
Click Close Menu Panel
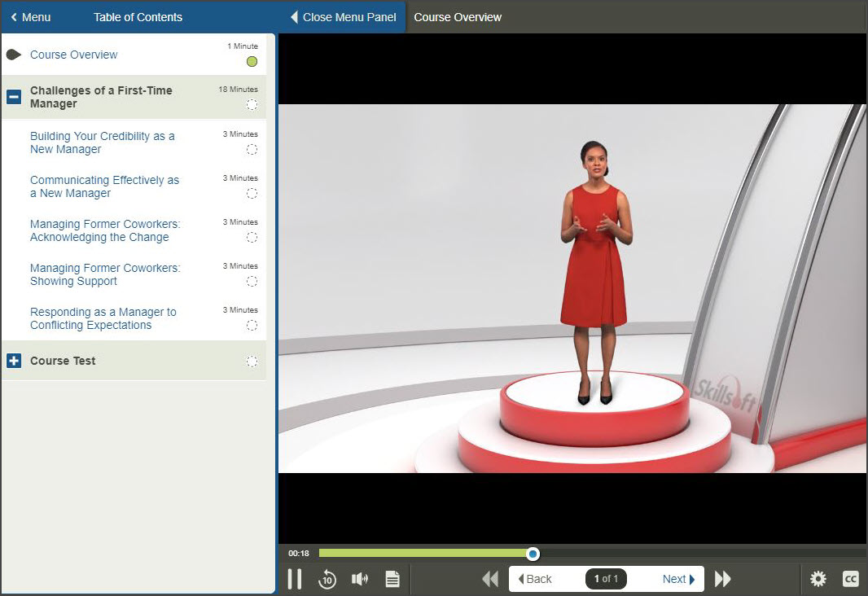pyautogui.click(x=344, y=17)
